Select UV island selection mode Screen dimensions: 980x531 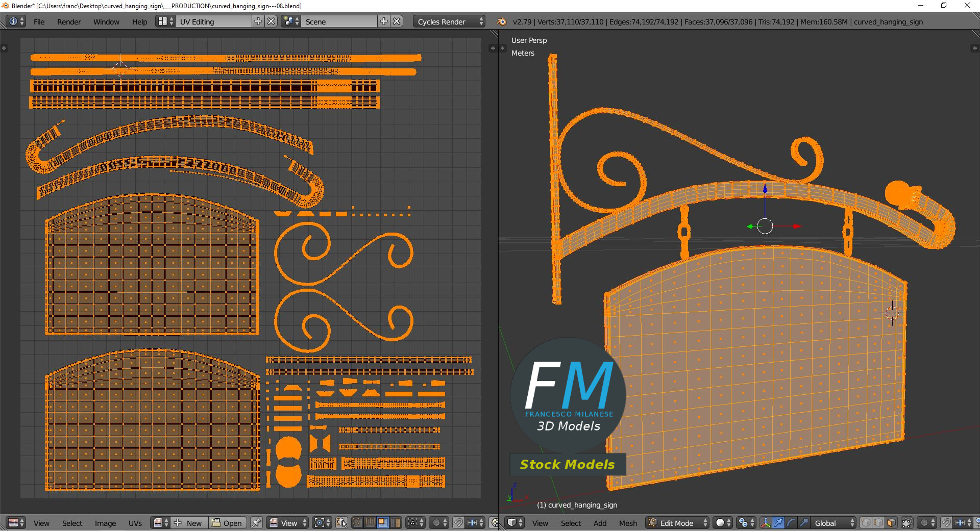pos(396,523)
